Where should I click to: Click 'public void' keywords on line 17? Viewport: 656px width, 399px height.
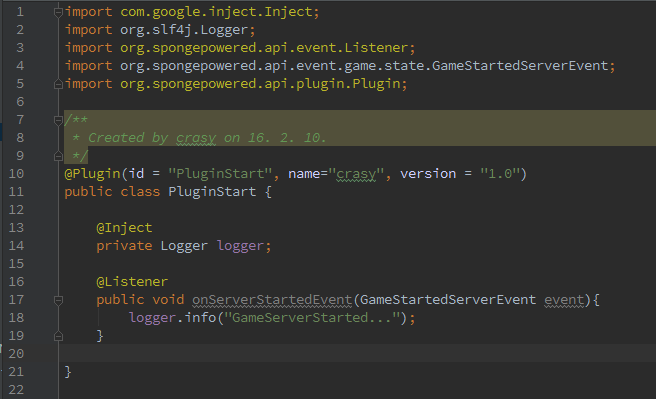point(140,300)
